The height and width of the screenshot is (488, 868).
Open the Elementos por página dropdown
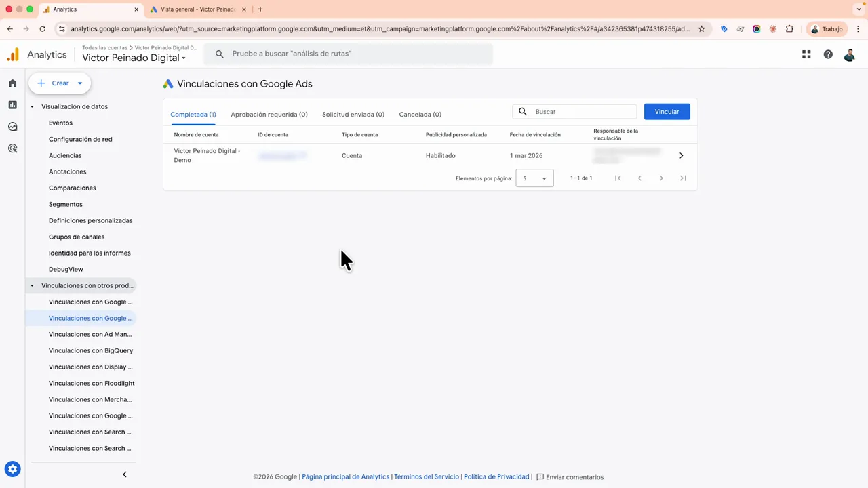pyautogui.click(x=534, y=178)
